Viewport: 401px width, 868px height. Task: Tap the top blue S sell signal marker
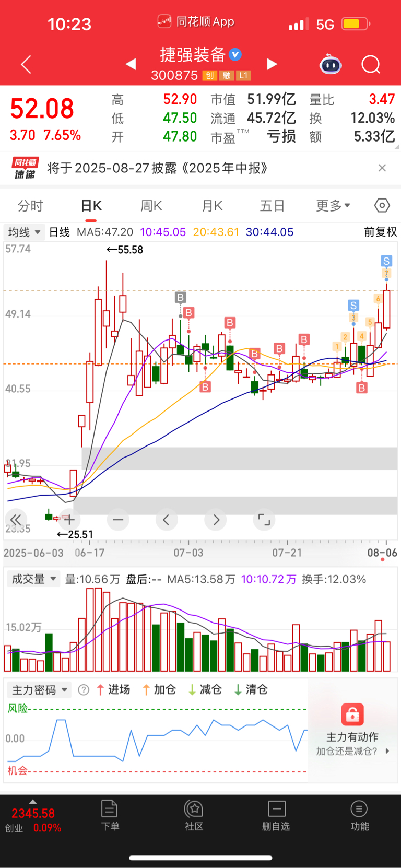coord(386,261)
